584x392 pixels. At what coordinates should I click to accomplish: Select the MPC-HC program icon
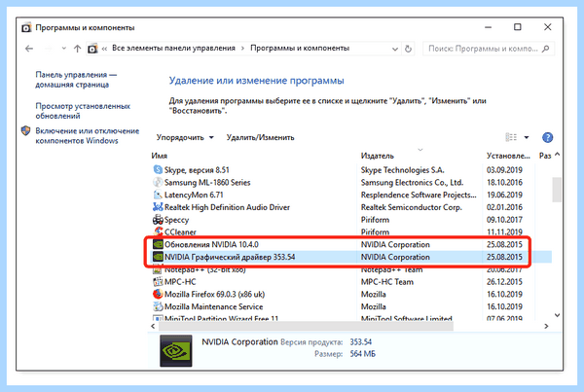[158, 281]
